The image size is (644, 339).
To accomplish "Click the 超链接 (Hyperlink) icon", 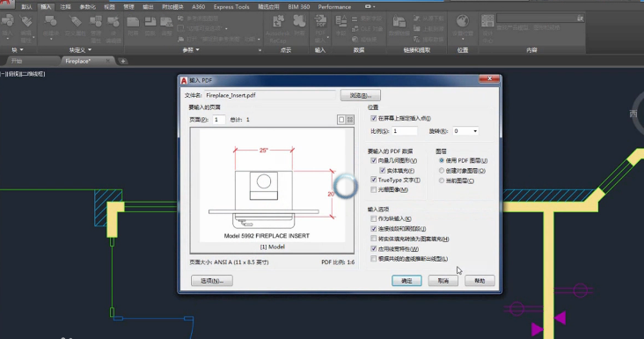I will (355, 39).
